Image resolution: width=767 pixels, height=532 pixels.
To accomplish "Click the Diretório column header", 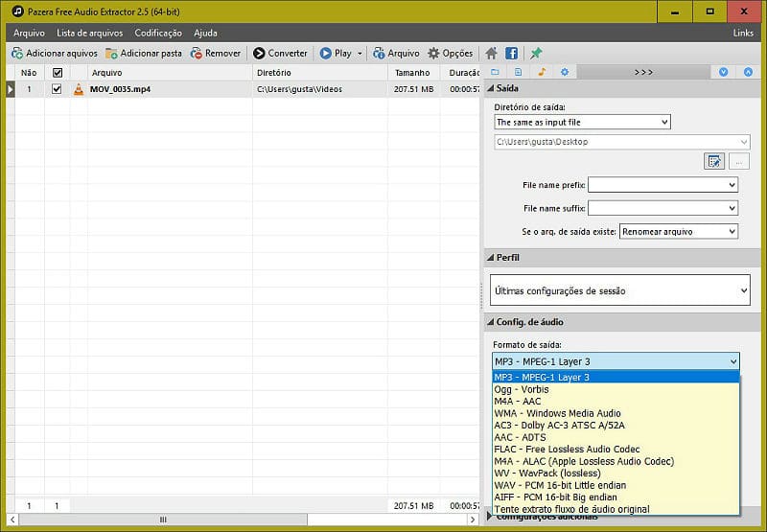I will point(320,72).
